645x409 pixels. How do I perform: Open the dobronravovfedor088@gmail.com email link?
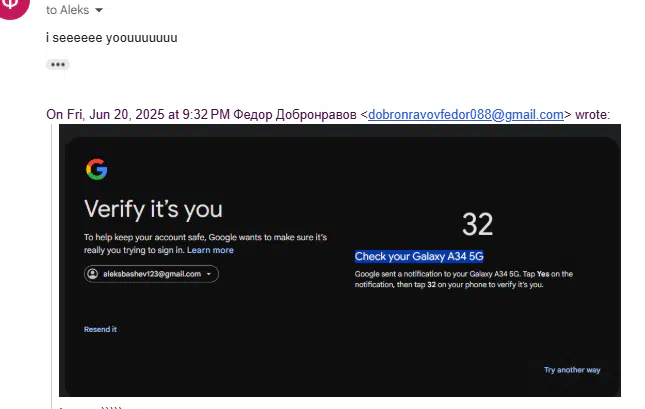[x=466, y=114]
